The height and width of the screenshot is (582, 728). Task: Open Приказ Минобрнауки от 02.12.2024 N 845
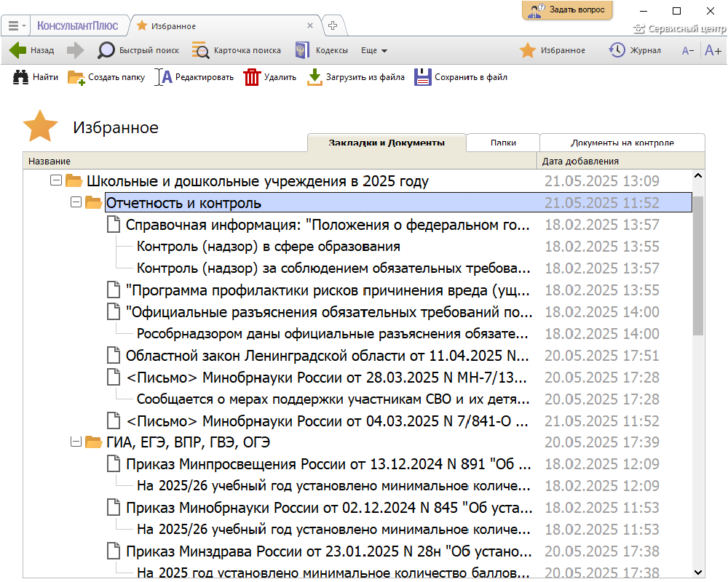coord(329,508)
